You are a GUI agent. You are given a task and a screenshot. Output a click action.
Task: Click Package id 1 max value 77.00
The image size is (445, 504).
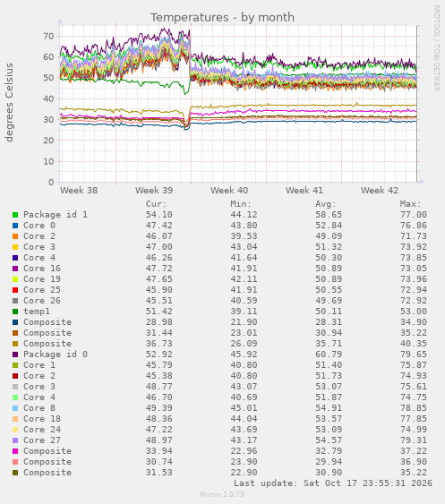(x=414, y=215)
